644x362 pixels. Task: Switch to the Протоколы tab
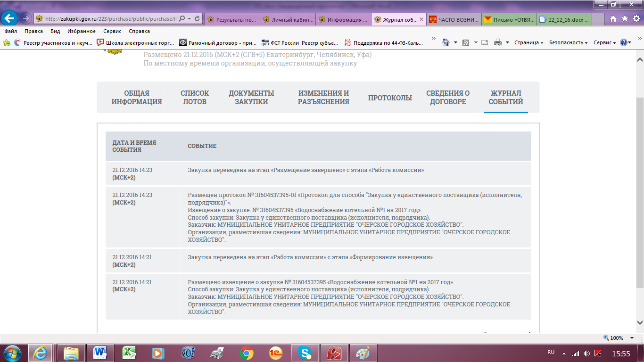pos(390,98)
